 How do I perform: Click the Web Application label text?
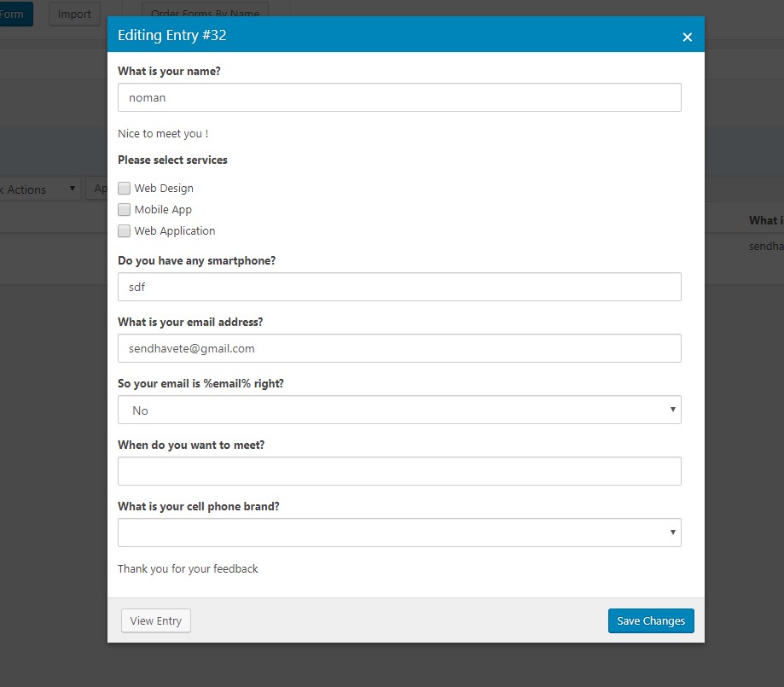click(x=175, y=231)
